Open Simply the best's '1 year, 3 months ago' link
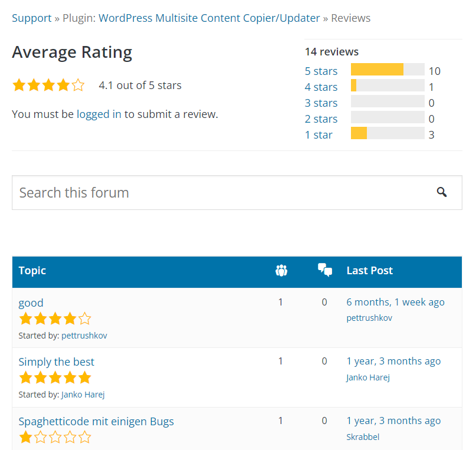This screenshot has width=476, height=450. point(393,361)
